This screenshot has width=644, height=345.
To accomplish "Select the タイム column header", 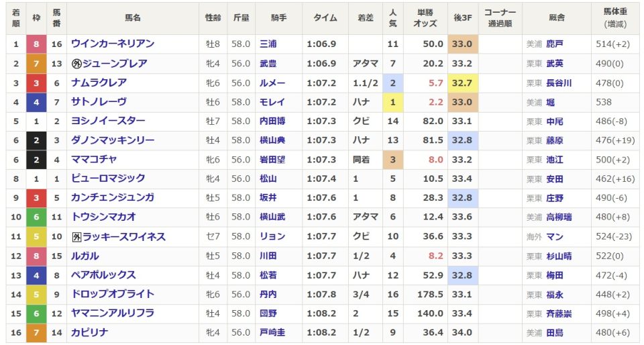I will (x=325, y=17).
